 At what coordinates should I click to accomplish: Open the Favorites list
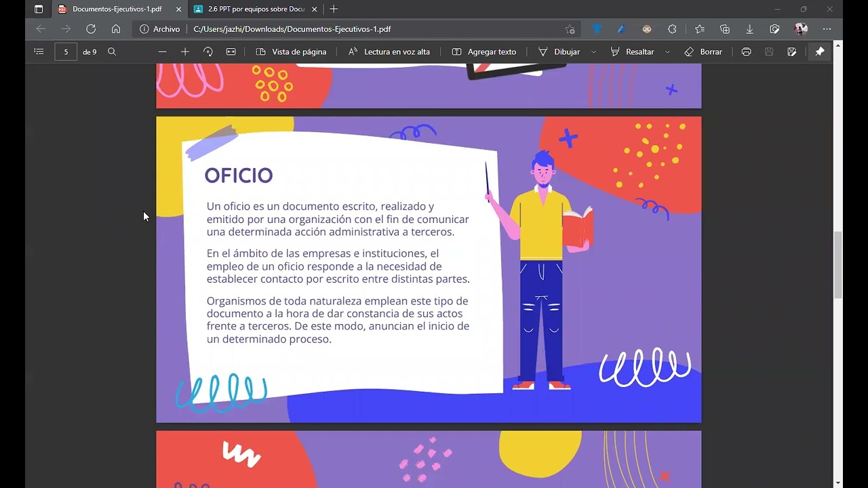point(700,29)
